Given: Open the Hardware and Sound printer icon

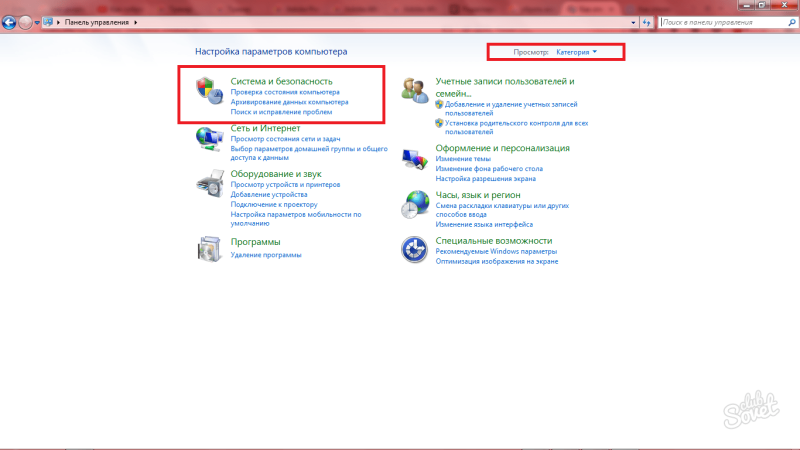Looking at the screenshot, I should [x=210, y=184].
